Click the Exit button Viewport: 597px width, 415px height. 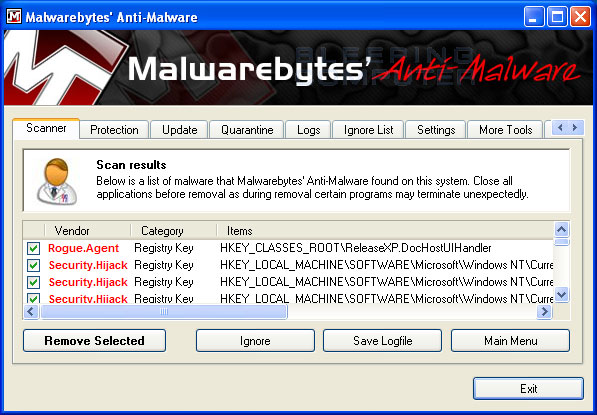528,388
